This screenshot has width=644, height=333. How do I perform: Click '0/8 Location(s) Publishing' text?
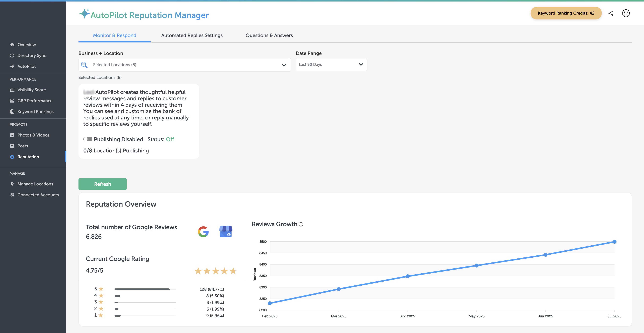coord(116,151)
